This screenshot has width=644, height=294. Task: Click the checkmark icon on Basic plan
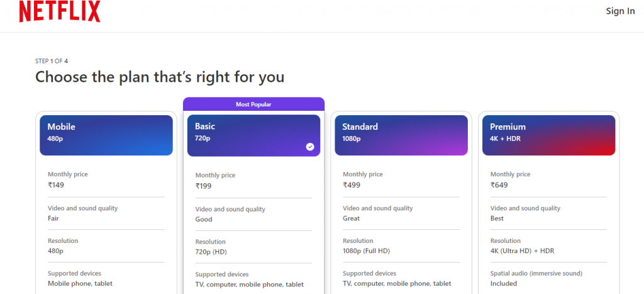pyautogui.click(x=310, y=147)
